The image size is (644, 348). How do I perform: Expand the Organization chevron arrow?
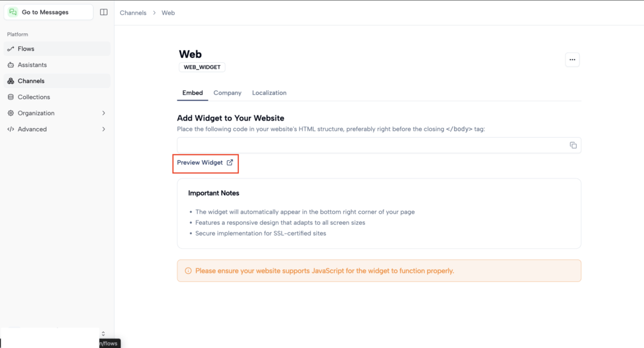[x=104, y=113]
